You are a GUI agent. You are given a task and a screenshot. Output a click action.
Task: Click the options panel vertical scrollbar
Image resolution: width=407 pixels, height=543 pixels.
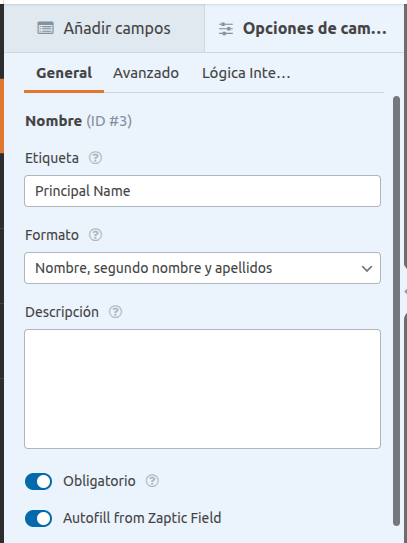click(x=396, y=311)
